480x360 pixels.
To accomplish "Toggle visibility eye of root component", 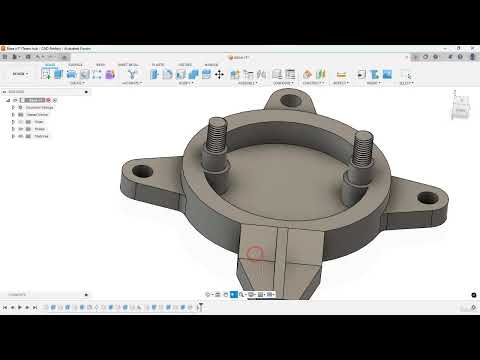I will (x=15, y=100).
